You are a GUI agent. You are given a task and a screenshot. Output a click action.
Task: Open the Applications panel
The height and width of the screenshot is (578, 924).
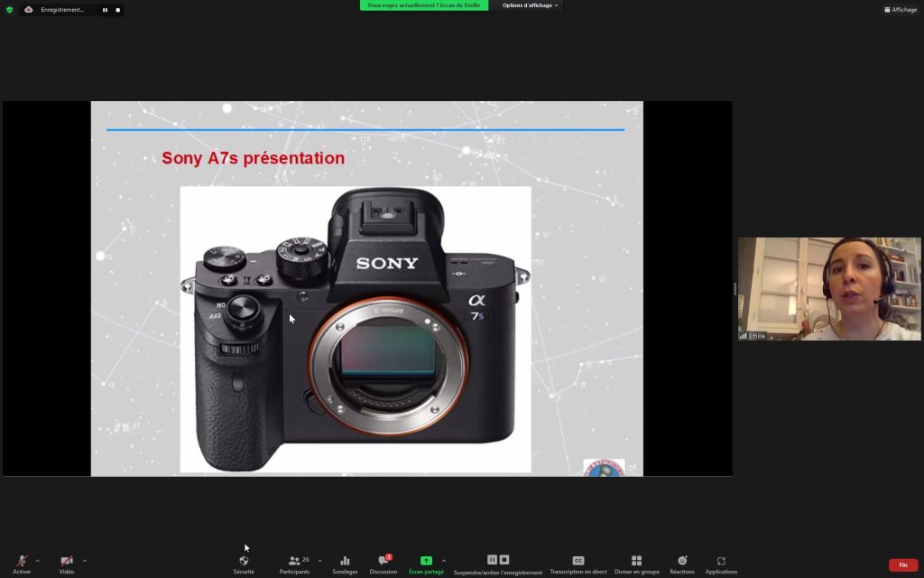pyautogui.click(x=721, y=564)
